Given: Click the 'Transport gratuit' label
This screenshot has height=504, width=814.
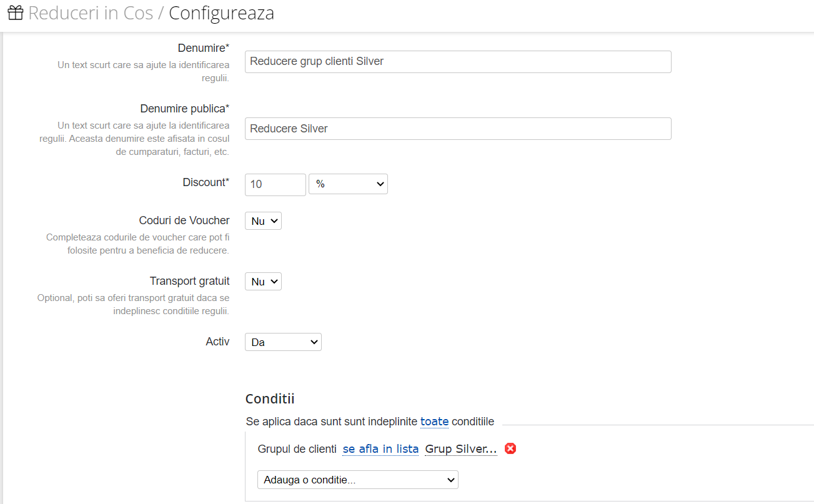Looking at the screenshot, I should [189, 281].
